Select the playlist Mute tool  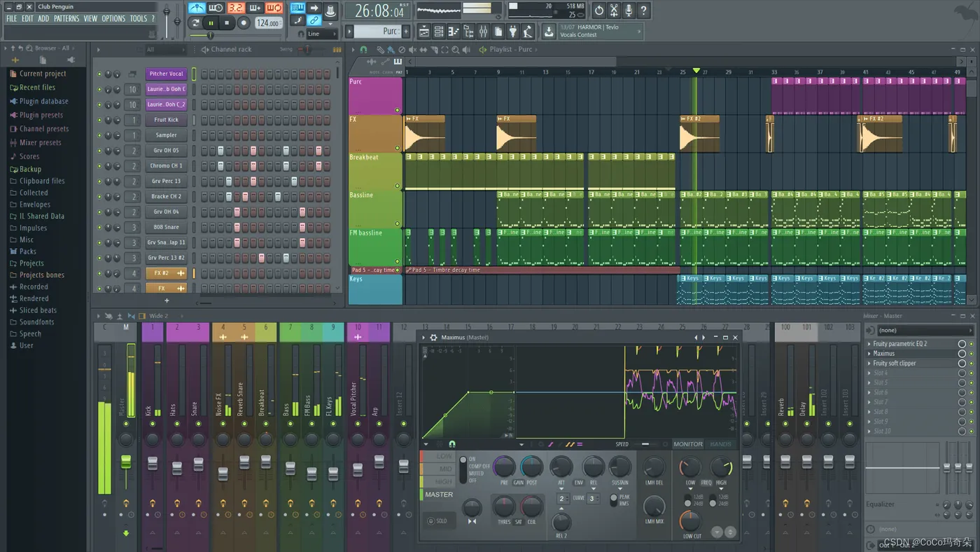[412, 50]
